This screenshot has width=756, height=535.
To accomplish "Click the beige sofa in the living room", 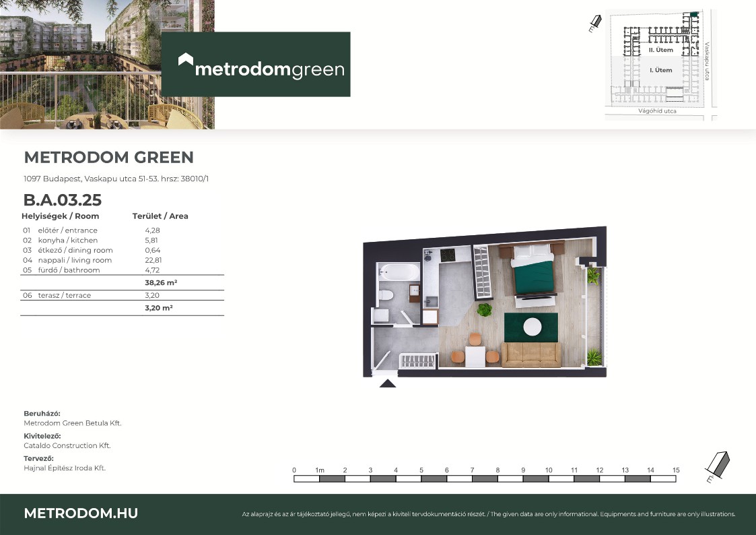I will pyautogui.click(x=532, y=354).
